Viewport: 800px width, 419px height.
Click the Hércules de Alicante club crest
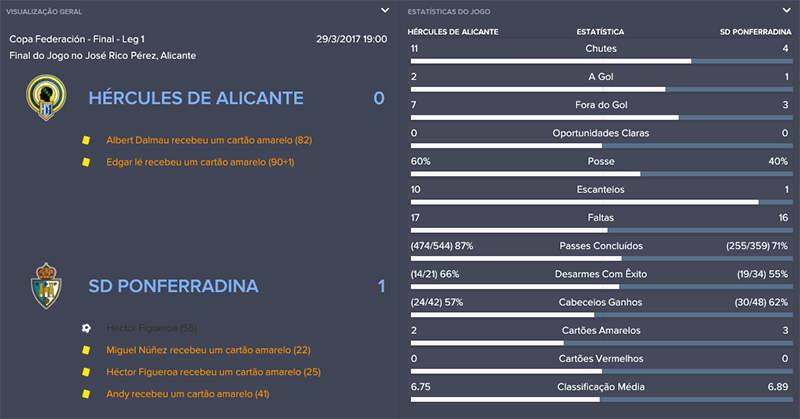pos(46,98)
